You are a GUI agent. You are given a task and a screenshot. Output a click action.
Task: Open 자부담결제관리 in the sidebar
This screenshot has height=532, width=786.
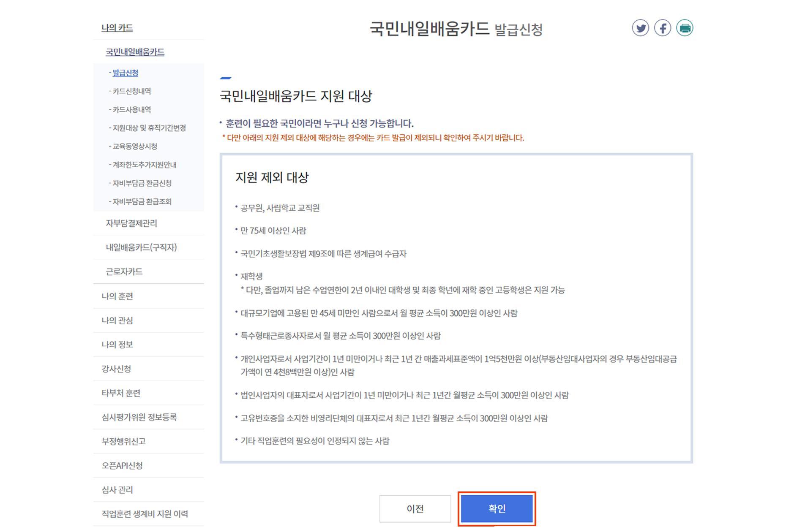coord(131,223)
